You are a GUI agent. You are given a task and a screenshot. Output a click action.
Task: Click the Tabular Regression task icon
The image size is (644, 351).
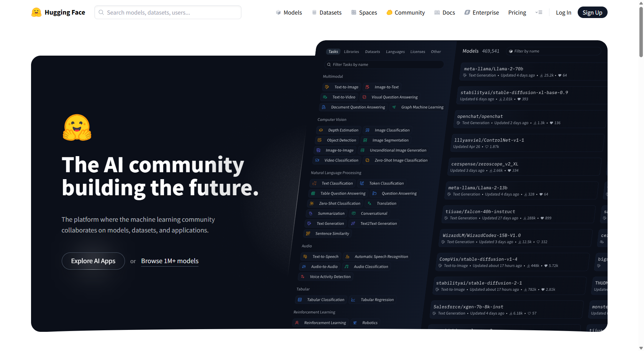point(353,300)
